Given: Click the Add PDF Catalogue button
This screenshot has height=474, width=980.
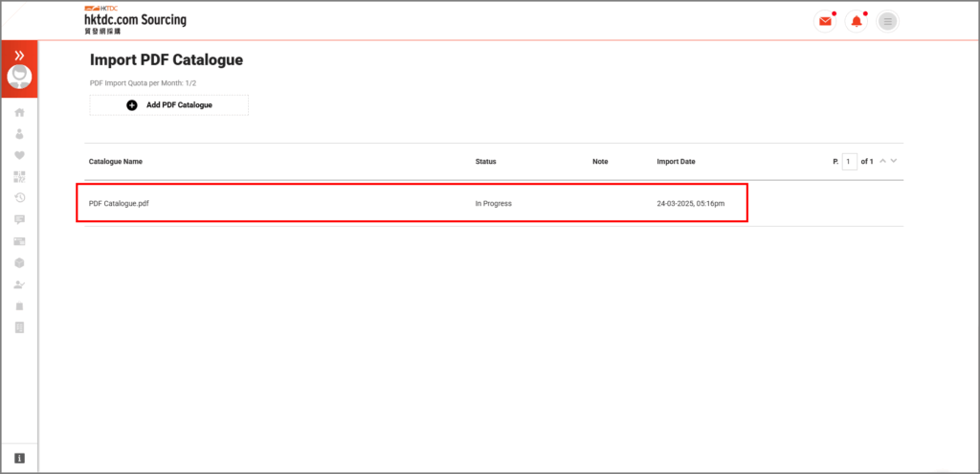Looking at the screenshot, I should (169, 104).
